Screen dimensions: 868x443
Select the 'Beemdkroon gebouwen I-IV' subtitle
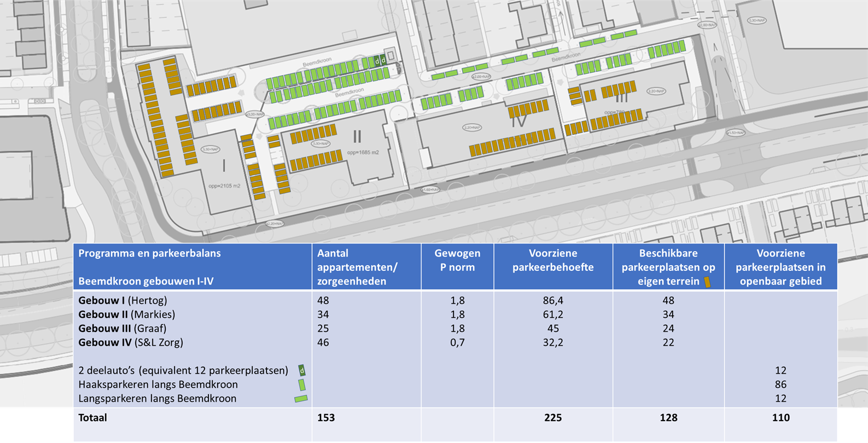[145, 281]
